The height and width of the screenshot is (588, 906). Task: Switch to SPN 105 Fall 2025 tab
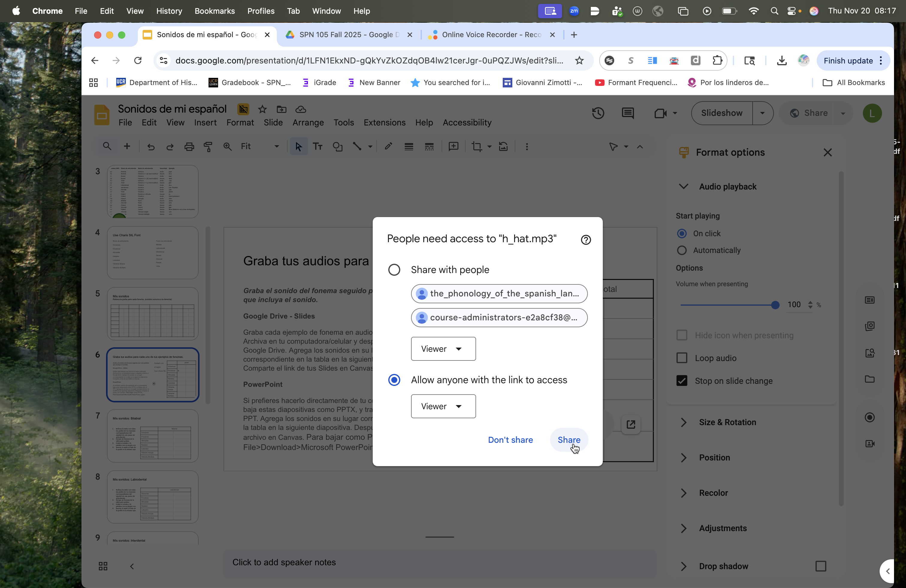click(349, 35)
